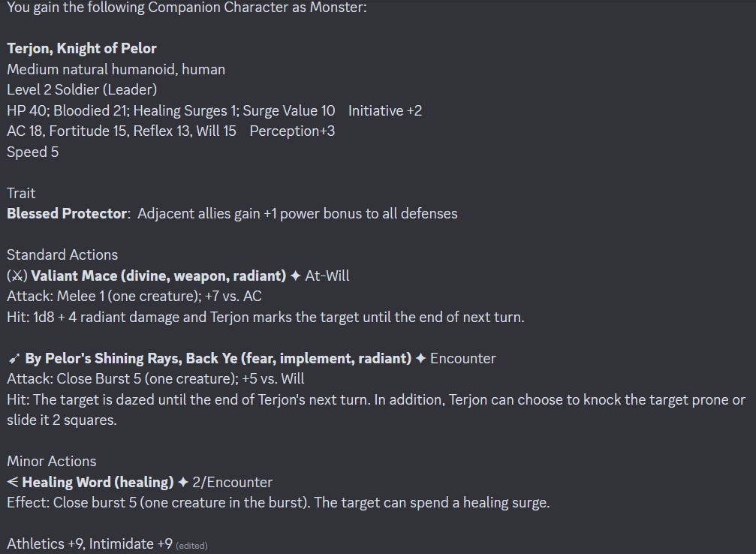Click the ranged arrow icon before By Pelor's
Image resolution: width=756 pixels, height=554 pixels.
coord(14,359)
